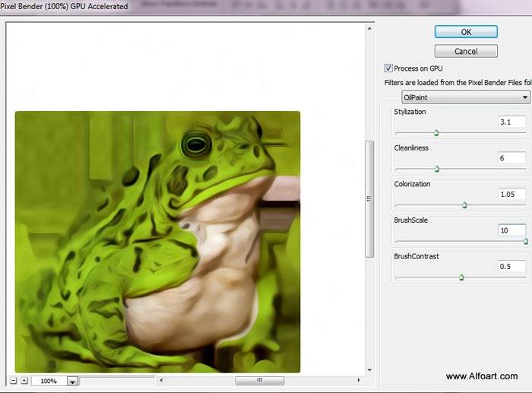Click the horizontal scroll left arrow
The image size is (532, 393).
(x=161, y=380)
